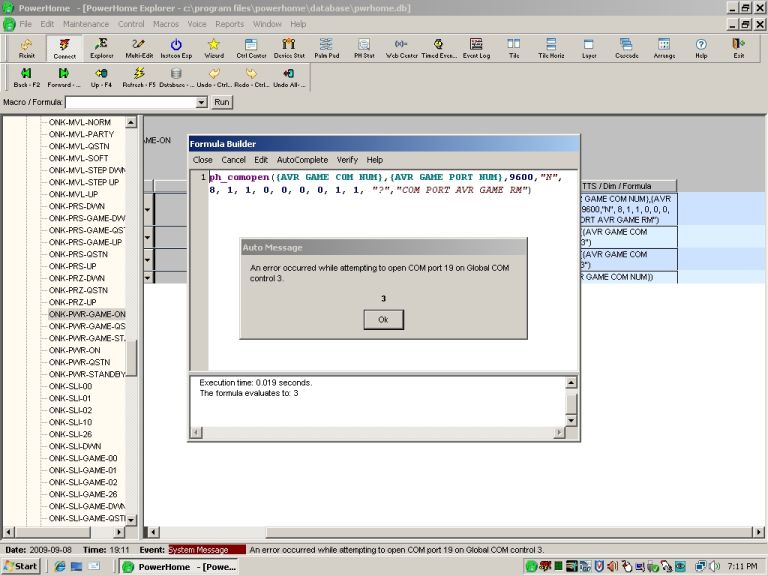Open the Multi-Edit toolbar icon
768x576 pixels.
click(x=139, y=48)
